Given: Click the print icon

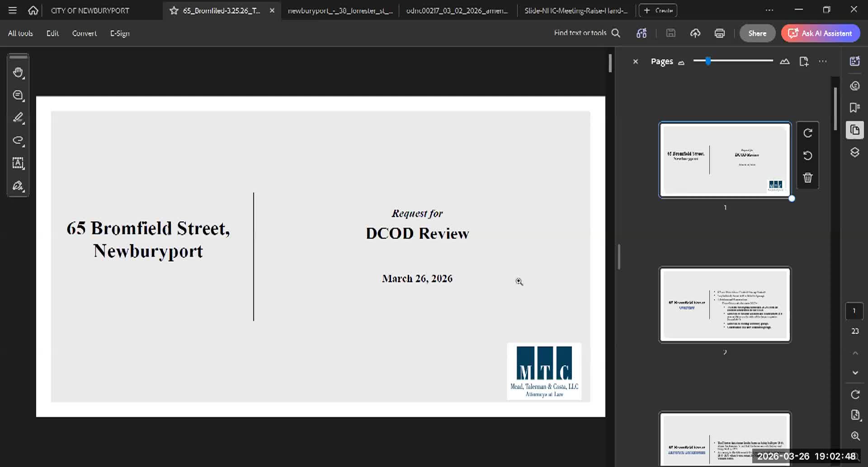Looking at the screenshot, I should click(719, 33).
